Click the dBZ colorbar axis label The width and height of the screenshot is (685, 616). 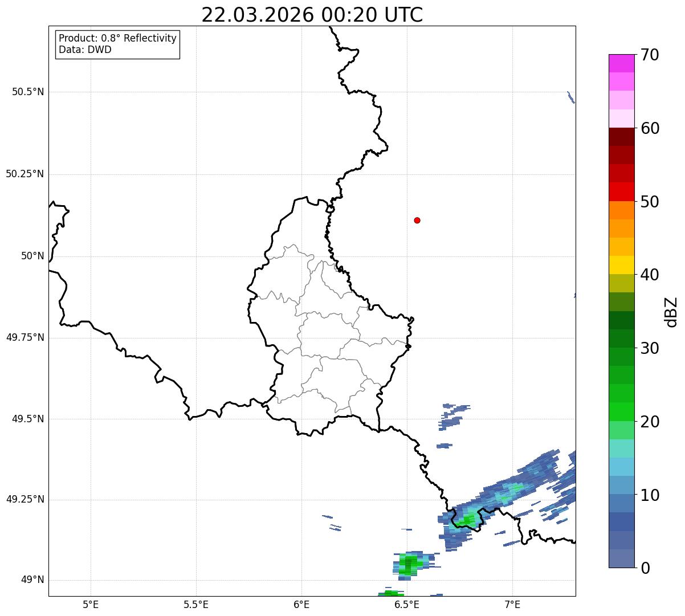click(x=671, y=311)
